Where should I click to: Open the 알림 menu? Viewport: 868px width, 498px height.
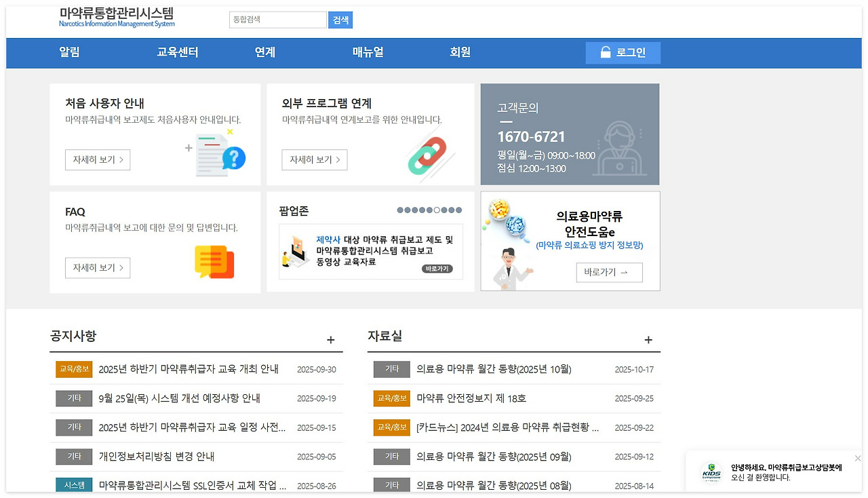pyautogui.click(x=69, y=52)
